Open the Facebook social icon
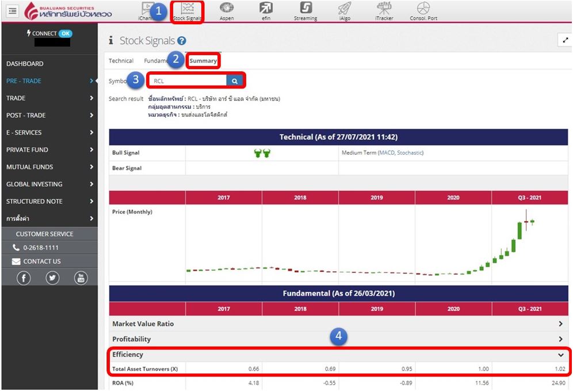The image size is (573, 392). pos(24,278)
